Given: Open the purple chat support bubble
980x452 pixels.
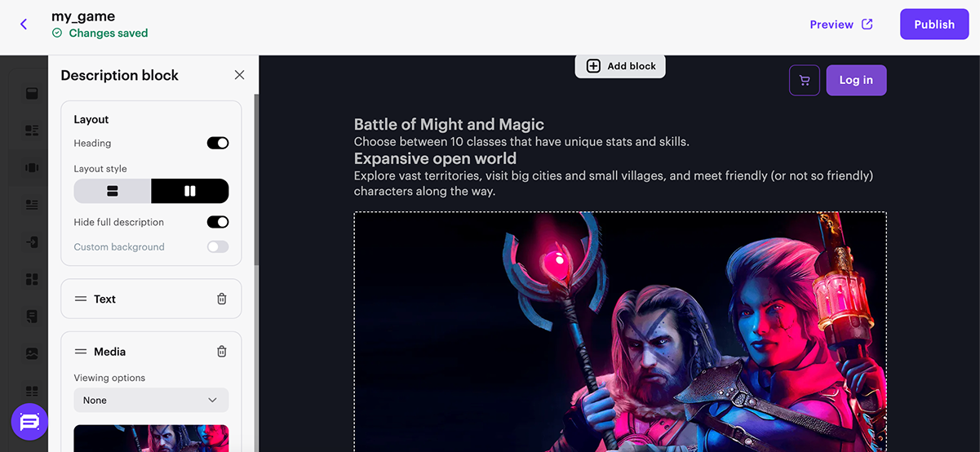Looking at the screenshot, I should pyautogui.click(x=29, y=422).
